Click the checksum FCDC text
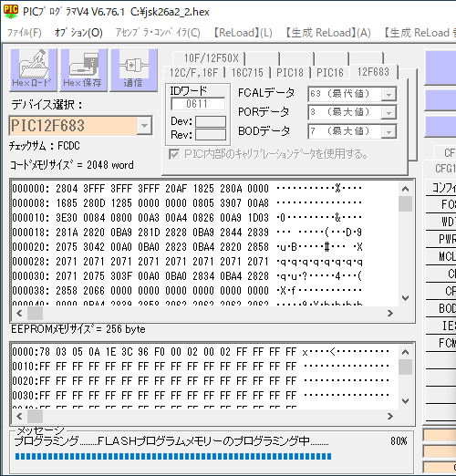Image resolution: width=456 pixels, height=476 pixels. coord(45,146)
